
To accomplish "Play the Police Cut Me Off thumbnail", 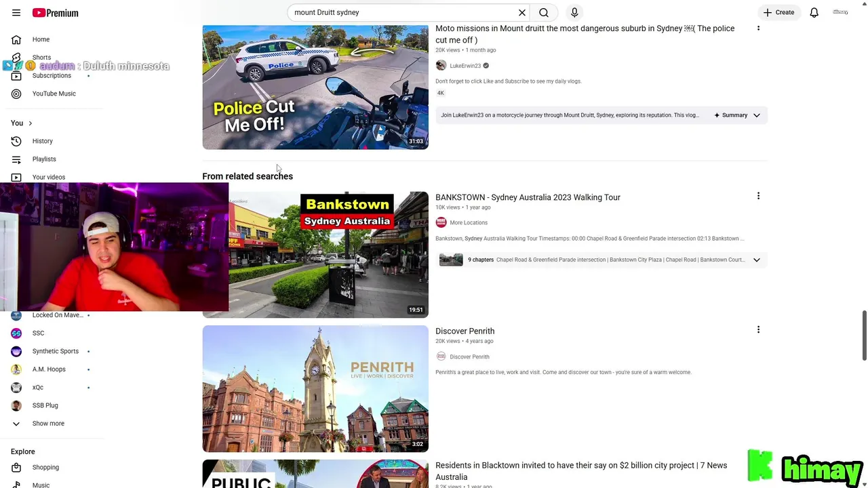I will pos(315,87).
